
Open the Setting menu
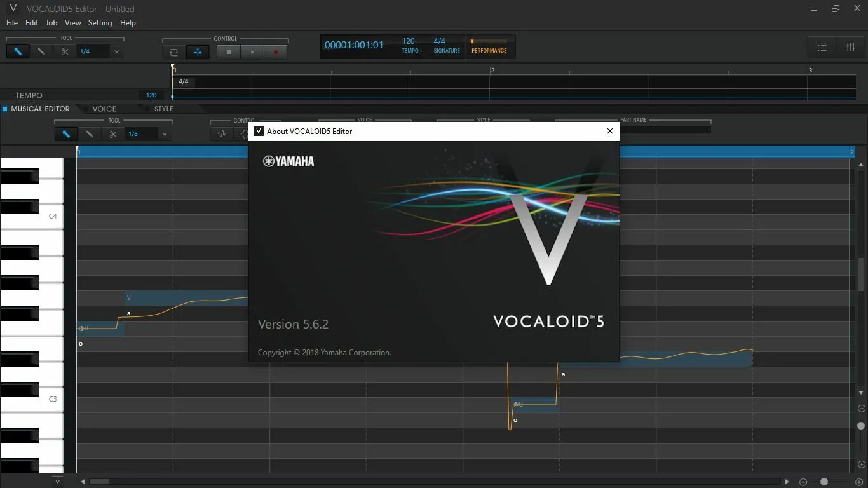[100, 23]
